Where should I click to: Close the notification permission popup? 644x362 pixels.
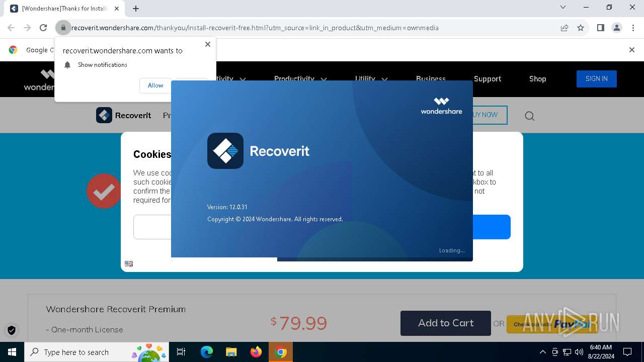pos(208,44)
